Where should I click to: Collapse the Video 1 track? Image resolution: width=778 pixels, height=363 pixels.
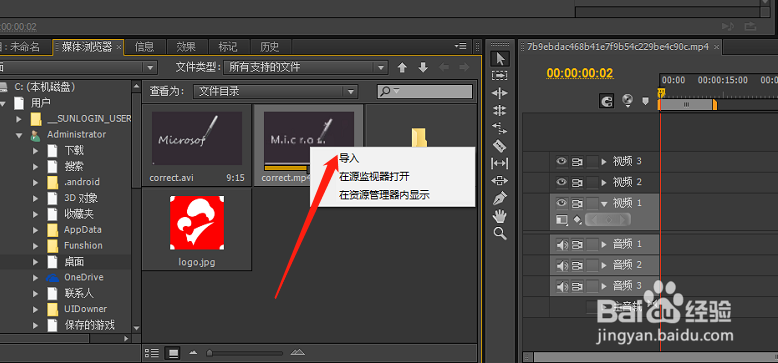tap(604, 203)
